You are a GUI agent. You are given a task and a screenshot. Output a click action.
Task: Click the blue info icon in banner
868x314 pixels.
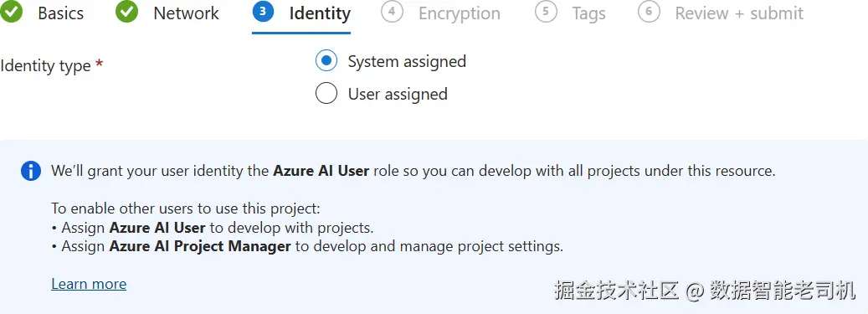coord(31,171)
